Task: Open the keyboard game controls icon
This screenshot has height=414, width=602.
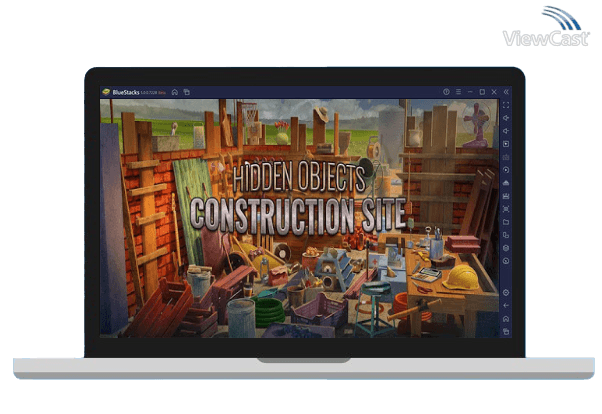Action: (506, 157)
